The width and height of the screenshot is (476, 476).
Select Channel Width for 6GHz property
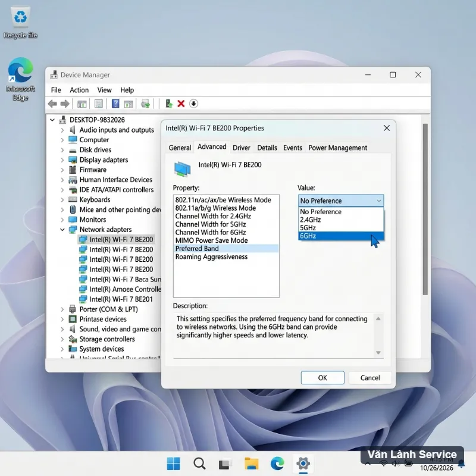[226, 232]
